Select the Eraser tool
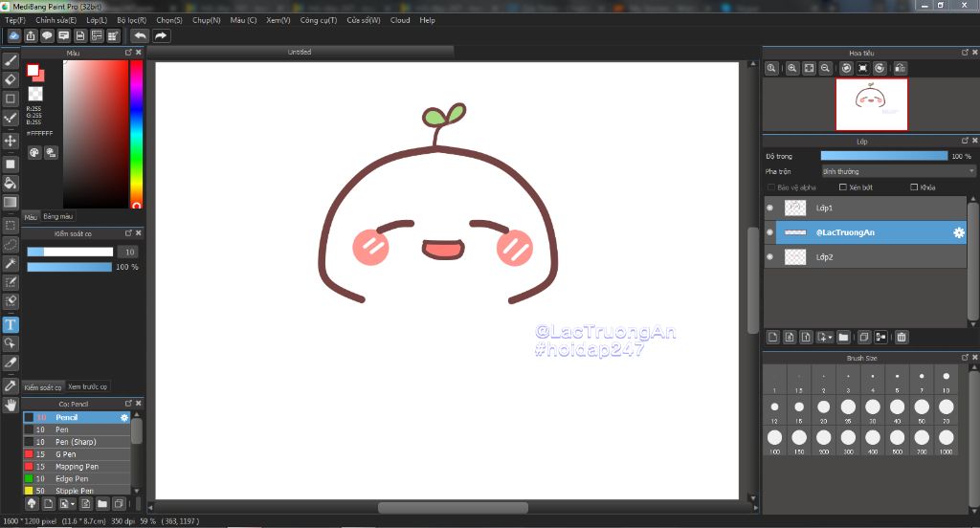 tap(10, 79)
